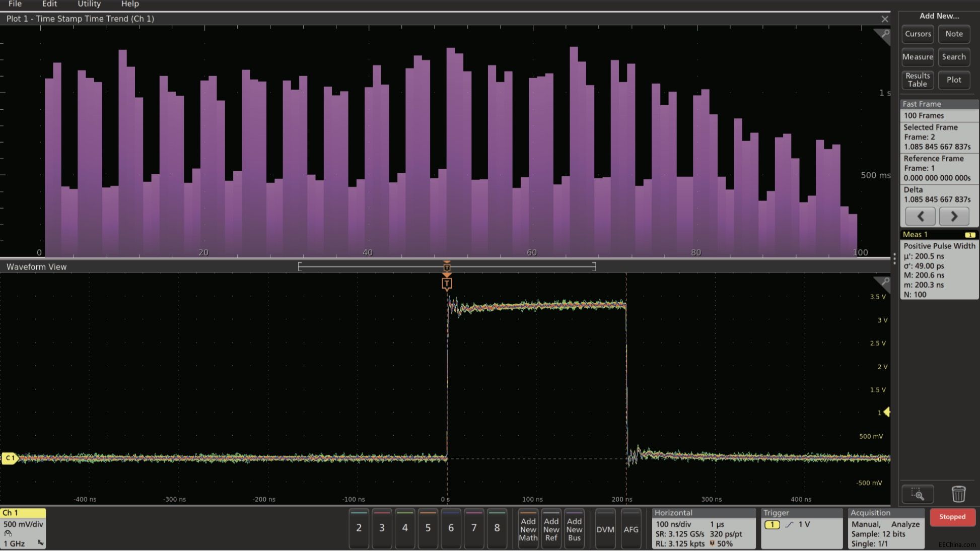980x551 pixels.
Task: Open the Edit menu
Action: 49,4
